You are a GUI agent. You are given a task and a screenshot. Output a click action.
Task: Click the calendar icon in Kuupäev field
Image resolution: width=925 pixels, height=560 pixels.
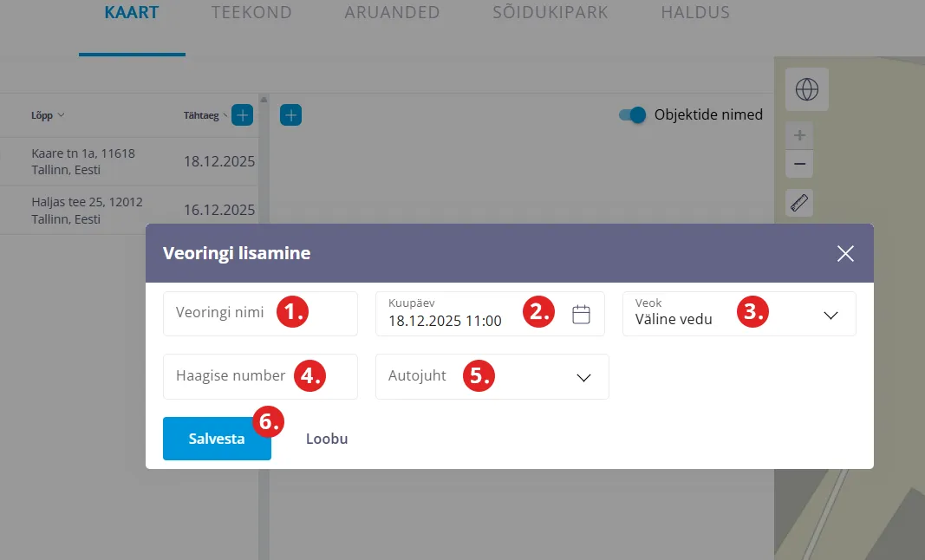point(581,315)
